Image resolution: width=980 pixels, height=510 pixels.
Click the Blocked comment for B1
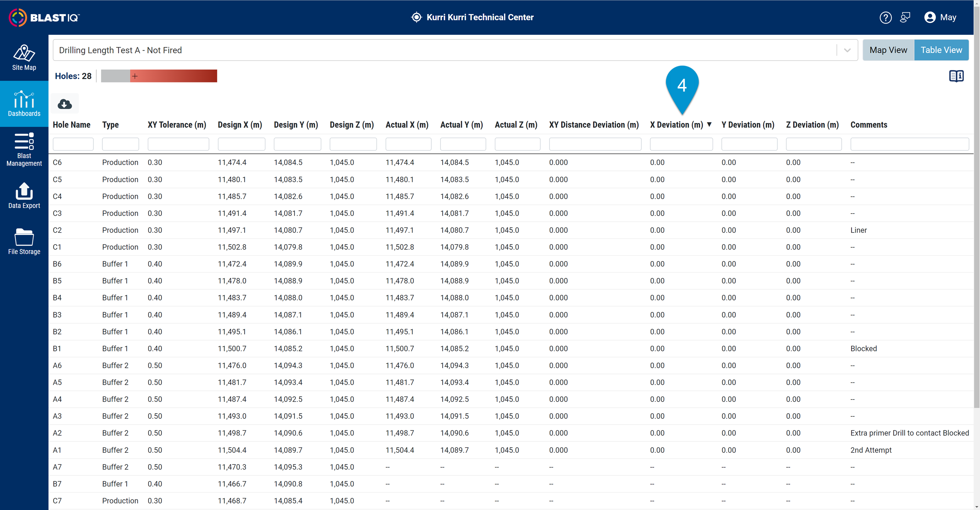pyautogui.click(x=863, y=348)
